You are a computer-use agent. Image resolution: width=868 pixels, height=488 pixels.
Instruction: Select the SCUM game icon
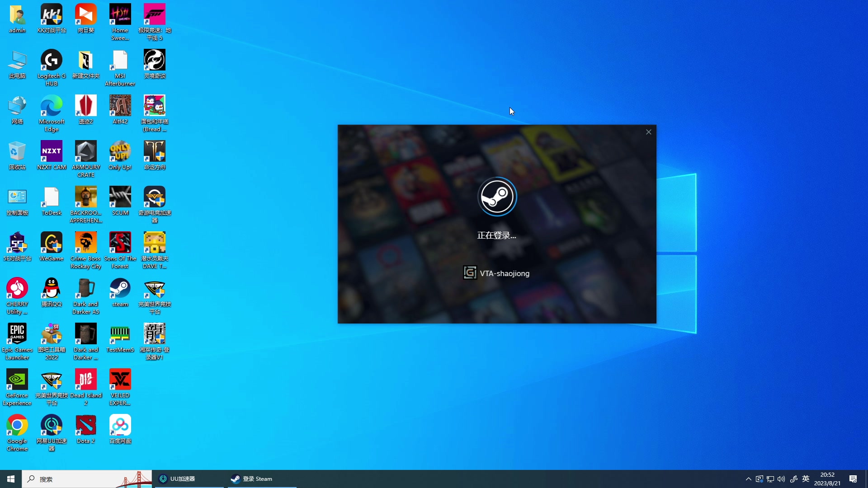120,201
